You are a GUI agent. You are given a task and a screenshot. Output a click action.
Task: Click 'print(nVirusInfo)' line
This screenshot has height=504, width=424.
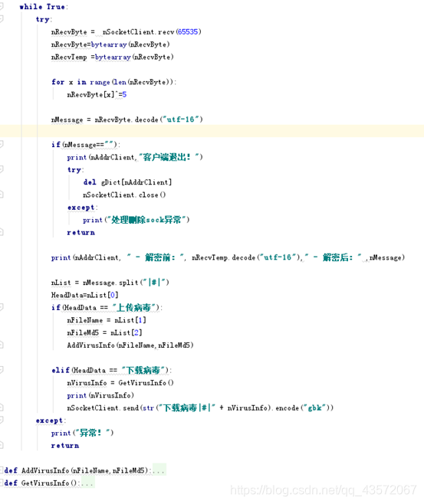click(x=100, y=395)
